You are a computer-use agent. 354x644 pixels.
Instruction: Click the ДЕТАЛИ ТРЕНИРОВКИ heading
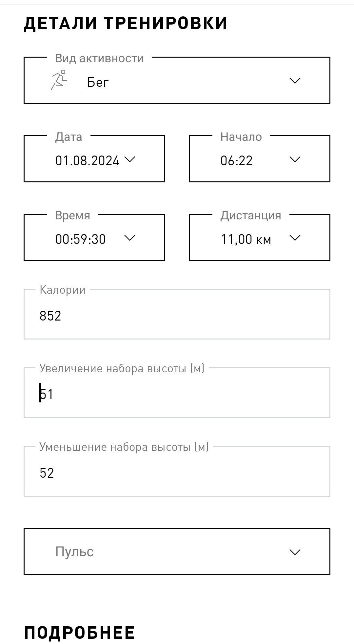126,23
